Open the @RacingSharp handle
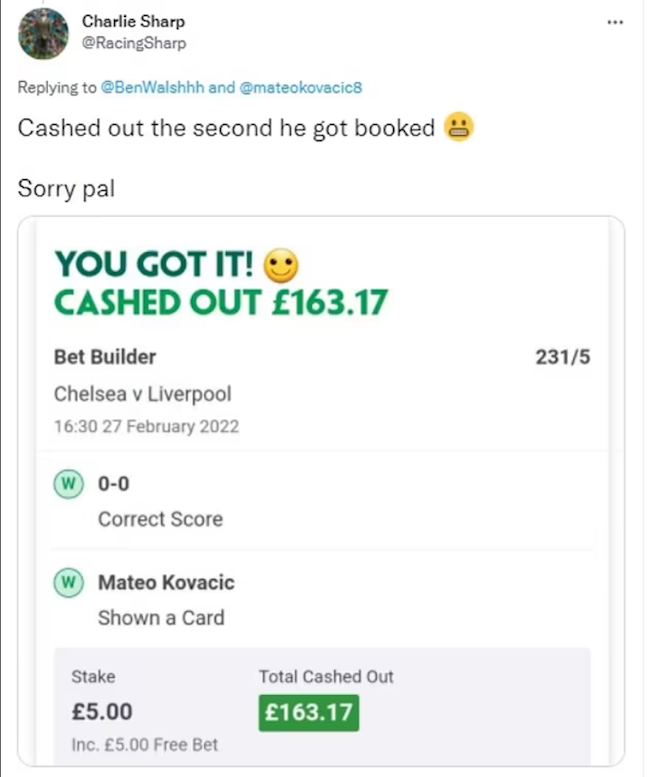Image resolution: width=650 pixels, height=777 pixels. 134,43
